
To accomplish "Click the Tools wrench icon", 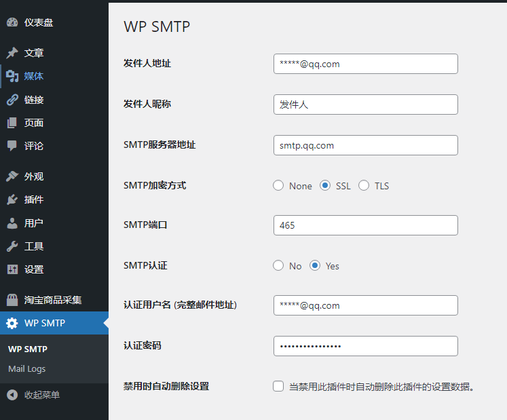I will (12, 246).
